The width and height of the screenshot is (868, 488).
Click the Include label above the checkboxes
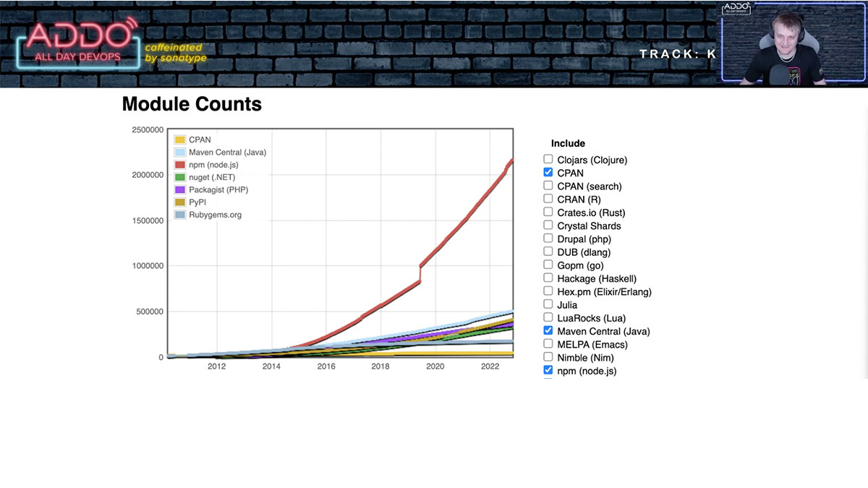coord(568,143)
